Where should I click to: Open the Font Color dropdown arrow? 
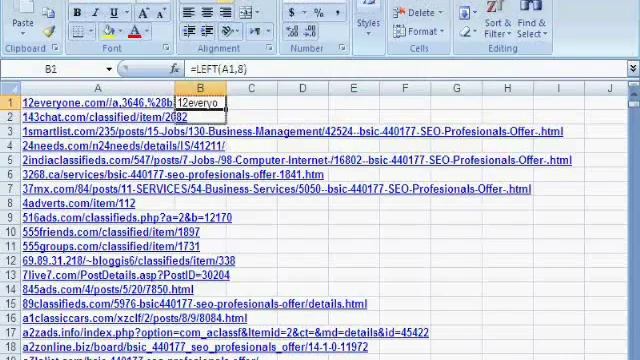(147, 31)
